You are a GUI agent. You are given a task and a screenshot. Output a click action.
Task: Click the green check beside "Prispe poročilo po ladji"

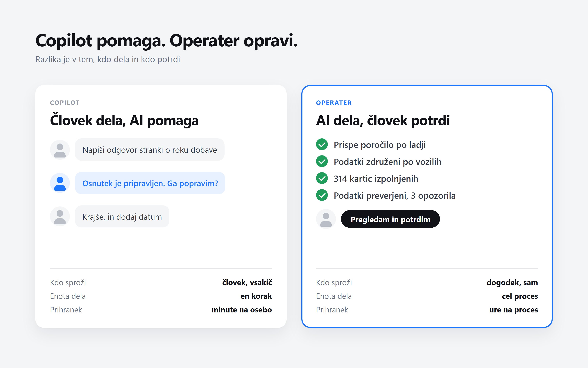pos(322,144)
